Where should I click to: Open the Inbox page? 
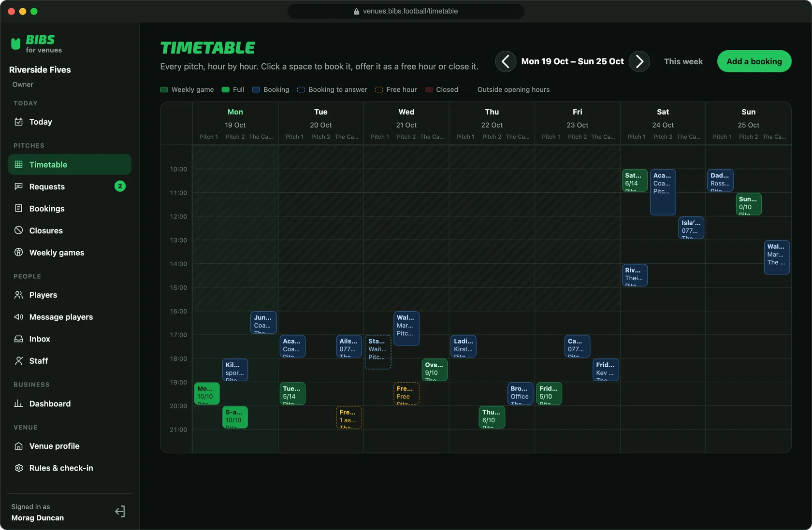[x=70, y=339]
